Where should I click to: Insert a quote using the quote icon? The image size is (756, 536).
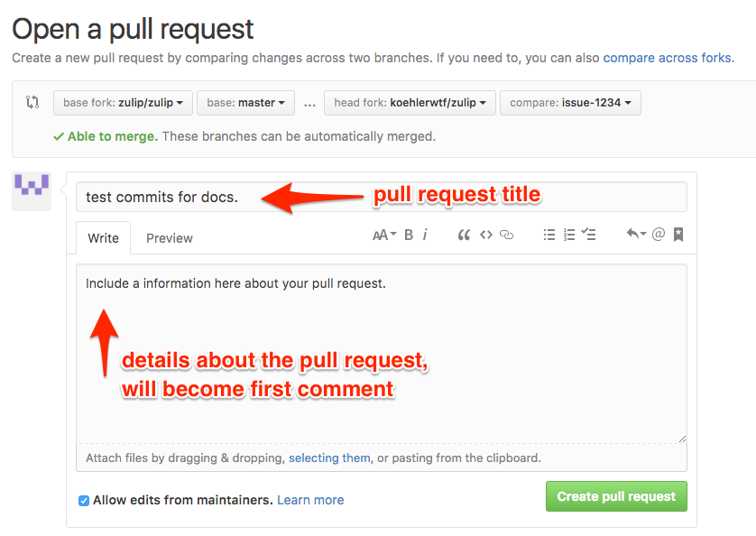pos(464,235)
